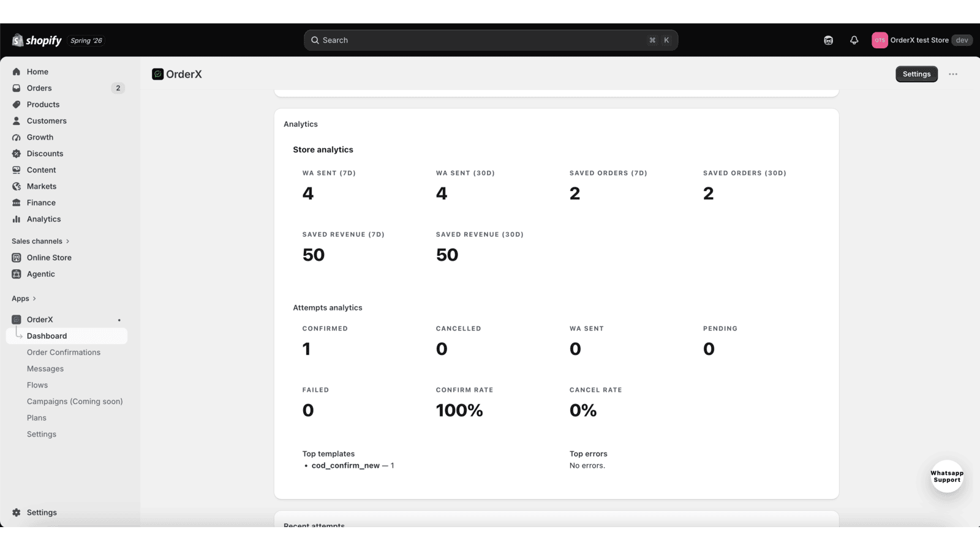Viewport: 980px width, 551px height.
Task: Open Online Store sales channel
Action: click(x=49, y=258)
